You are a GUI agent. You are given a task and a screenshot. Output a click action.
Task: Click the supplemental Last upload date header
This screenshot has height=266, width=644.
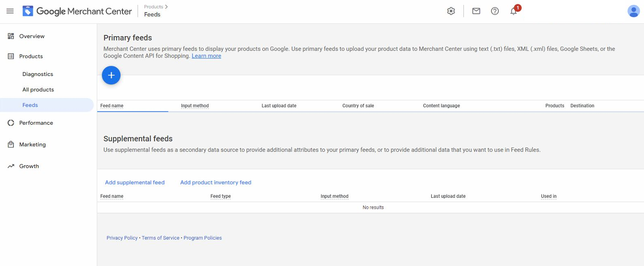coord(448,196)
